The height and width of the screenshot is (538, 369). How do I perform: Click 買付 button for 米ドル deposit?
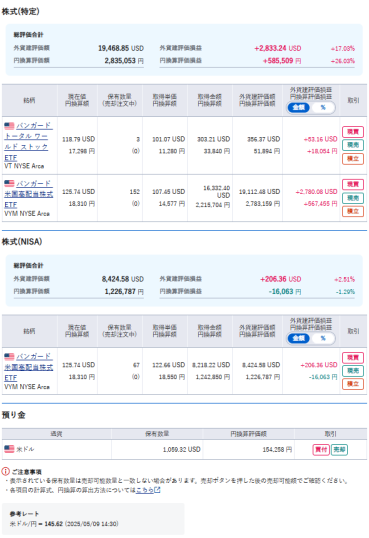pos(321,449)
